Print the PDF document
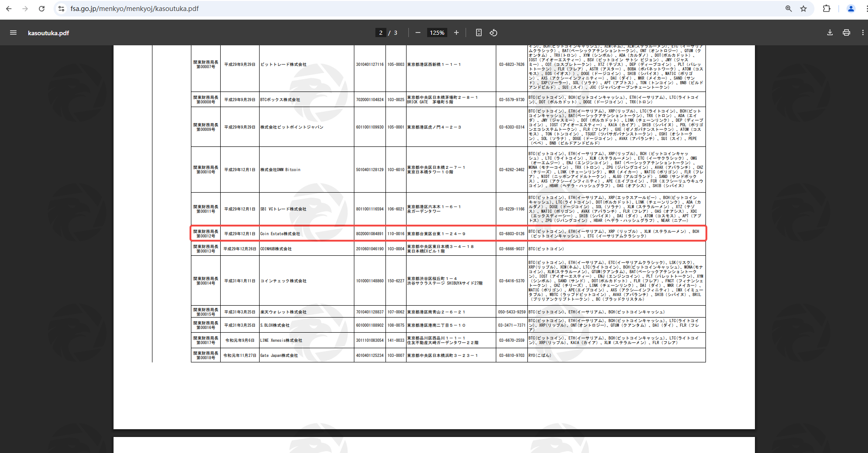 pyautogui.click(x=846, y=32)
